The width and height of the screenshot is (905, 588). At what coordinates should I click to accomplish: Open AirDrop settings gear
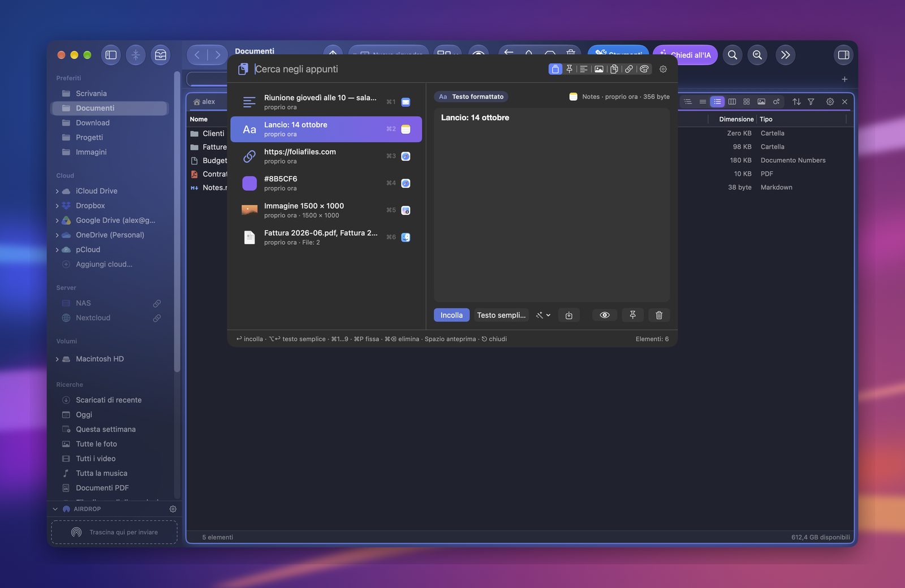pyautogui.click(x=173, y=509)
